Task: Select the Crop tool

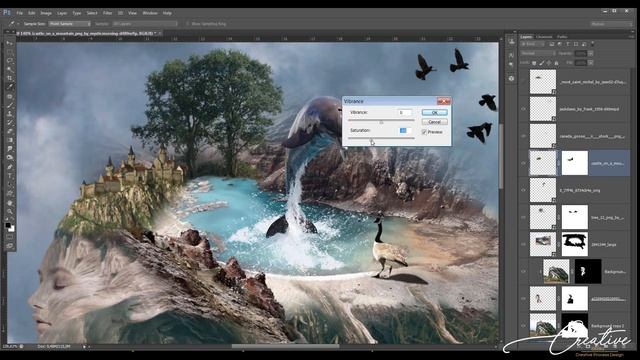Action: point(9,78)
